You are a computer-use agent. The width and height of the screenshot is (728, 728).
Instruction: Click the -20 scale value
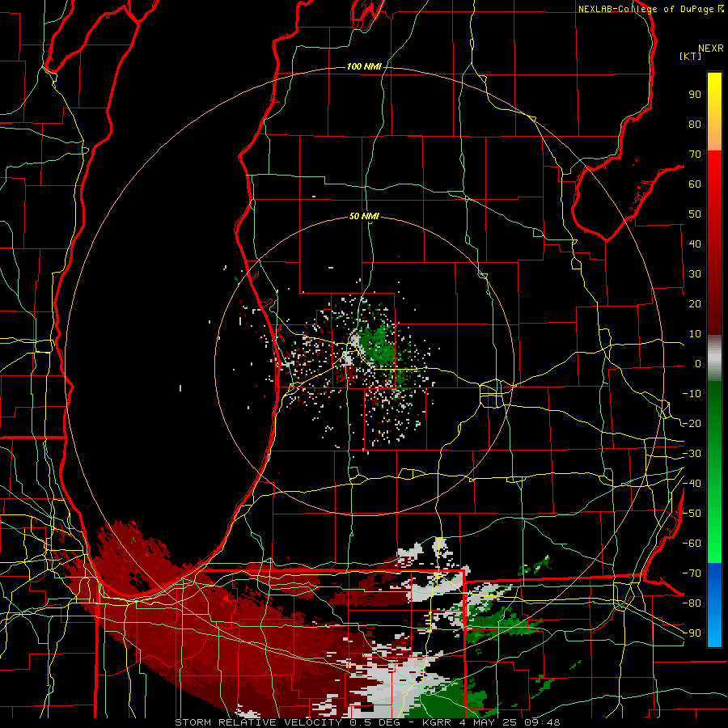pyautogui.click(x=692, y=424)
